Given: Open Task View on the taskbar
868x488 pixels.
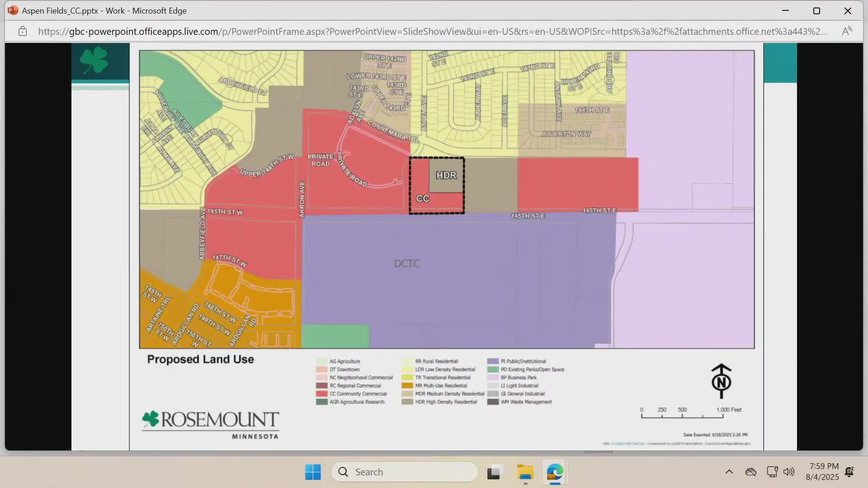Looking at the screenshot, I should click(495, 472).
